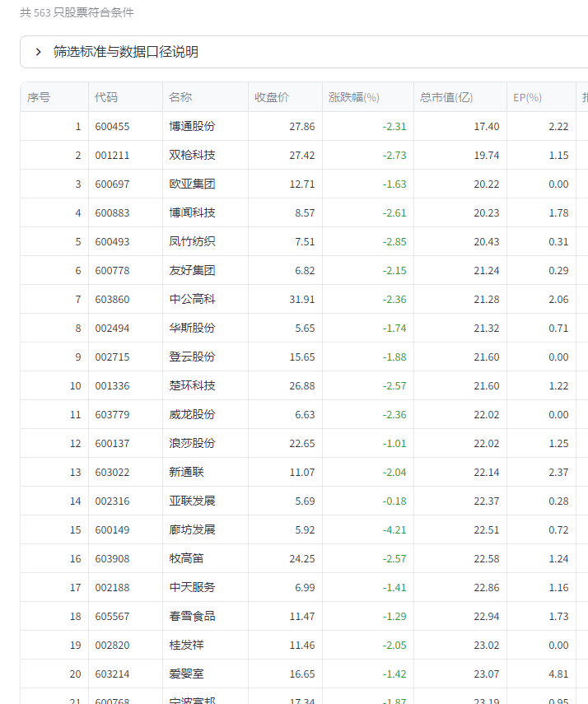
Task: Click the chevron arrow beside 筛选标准与数据口径说明
Action: point(38,52)
